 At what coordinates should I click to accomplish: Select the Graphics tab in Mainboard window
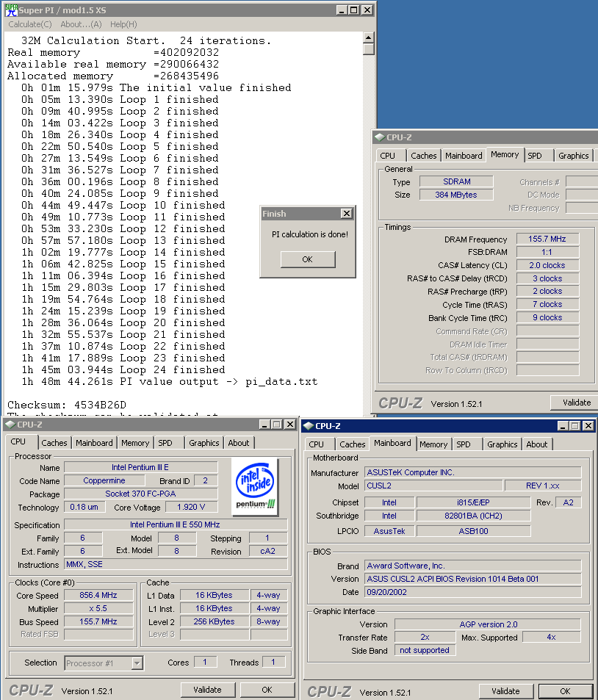coord(502,444)
